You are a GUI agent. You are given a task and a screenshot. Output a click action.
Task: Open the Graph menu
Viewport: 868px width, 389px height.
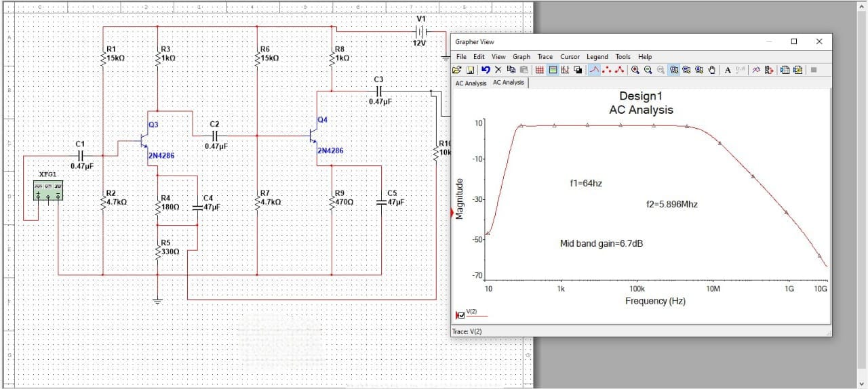click(x=521, y=57)
